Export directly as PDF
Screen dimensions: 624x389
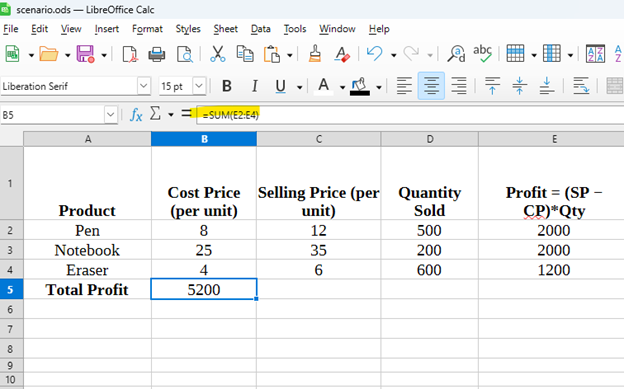click(130, 54)
